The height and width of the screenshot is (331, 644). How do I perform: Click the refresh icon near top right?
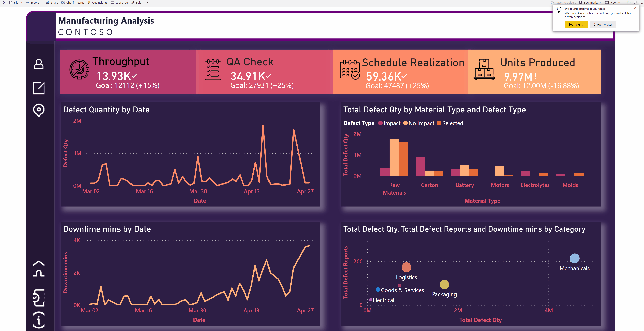(628, 3)
